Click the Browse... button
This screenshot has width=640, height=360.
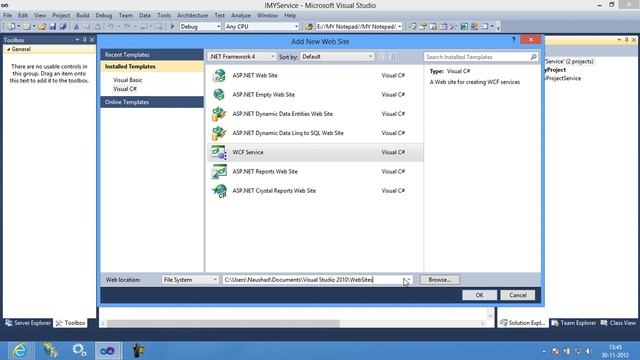440,280
